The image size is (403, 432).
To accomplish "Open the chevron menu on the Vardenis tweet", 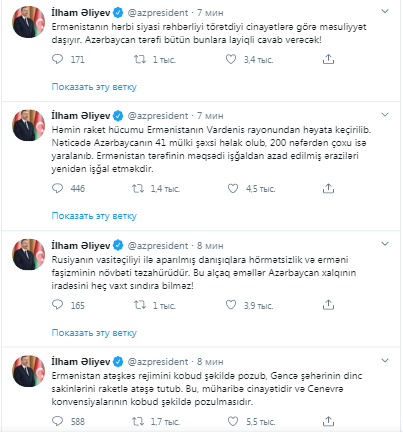I will click(385, 115).
